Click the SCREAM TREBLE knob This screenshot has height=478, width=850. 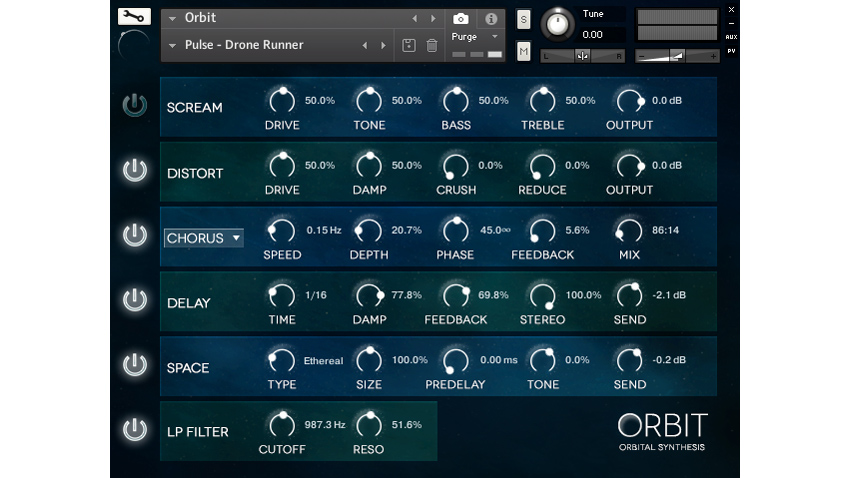542,101
